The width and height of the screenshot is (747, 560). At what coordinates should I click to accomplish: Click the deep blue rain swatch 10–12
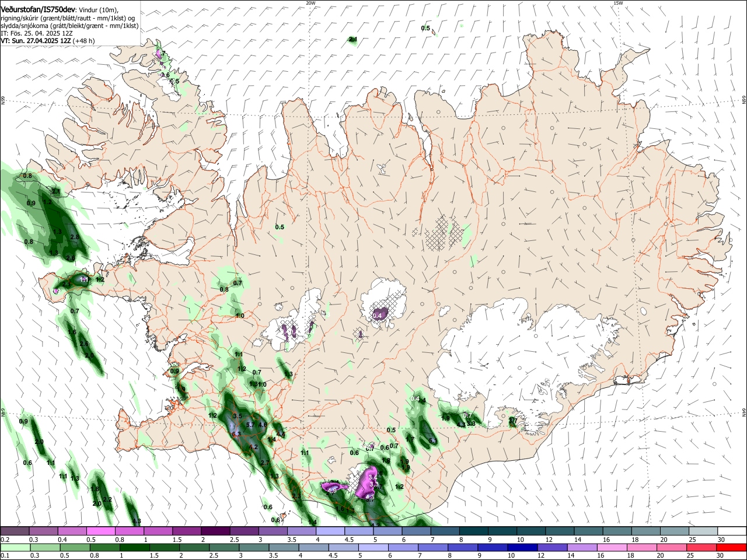(x=521, y=547)
